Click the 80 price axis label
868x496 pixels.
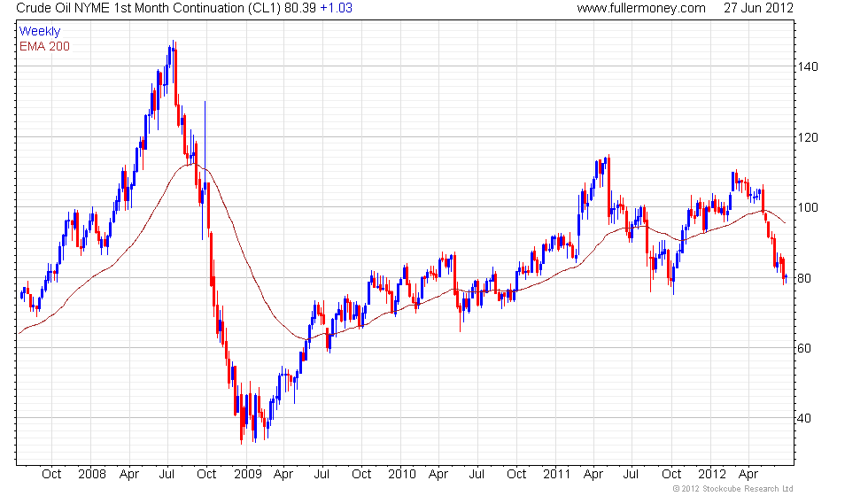tap(804, 278)
